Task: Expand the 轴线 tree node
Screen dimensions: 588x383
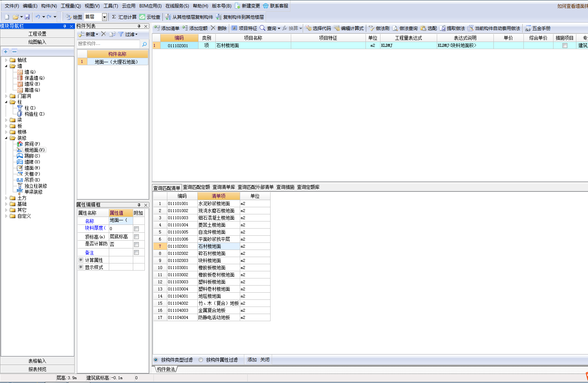Action: pyautogui.click(x=6, y=60)
